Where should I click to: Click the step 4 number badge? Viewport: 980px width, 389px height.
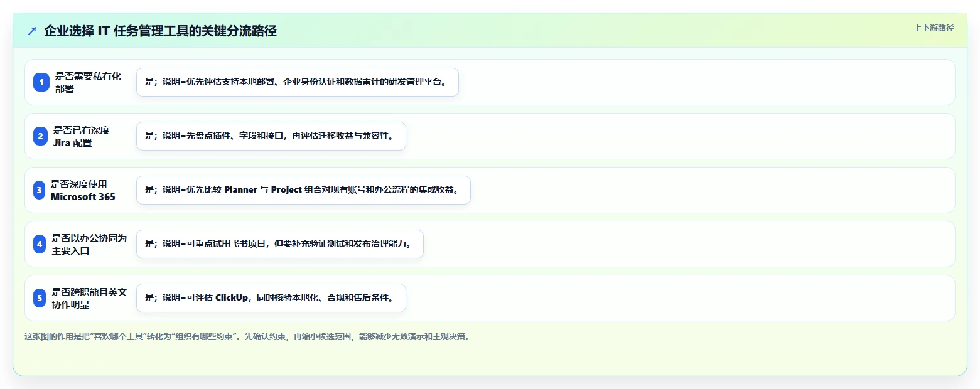click(40, 244)
